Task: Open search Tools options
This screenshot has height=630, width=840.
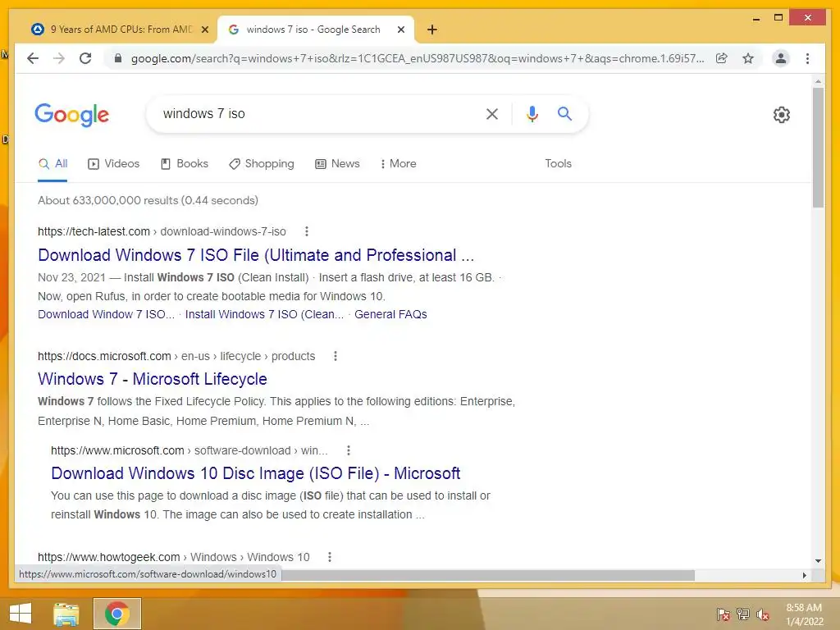Action: pyautogui.click(x=558, y=164)
